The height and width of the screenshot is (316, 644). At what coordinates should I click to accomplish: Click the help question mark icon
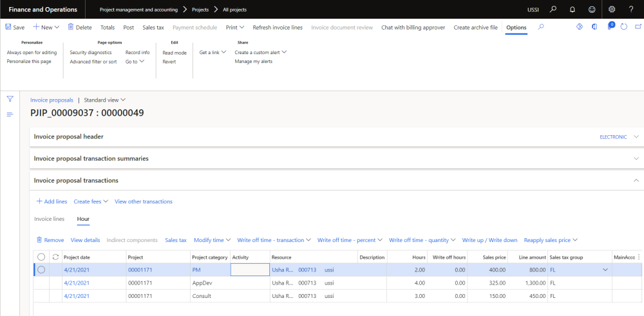(631, 10)
